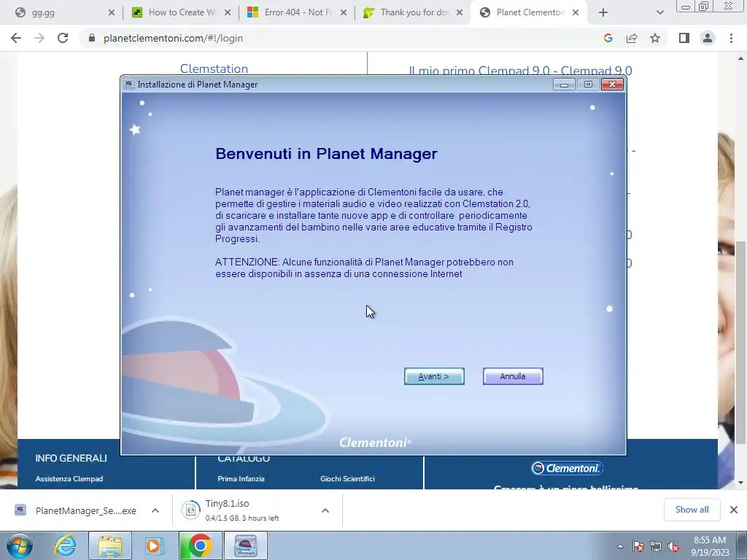This screenshot has height=560, width=747.
Task: Go back with the browser back arrow
Action: [16, 38]
